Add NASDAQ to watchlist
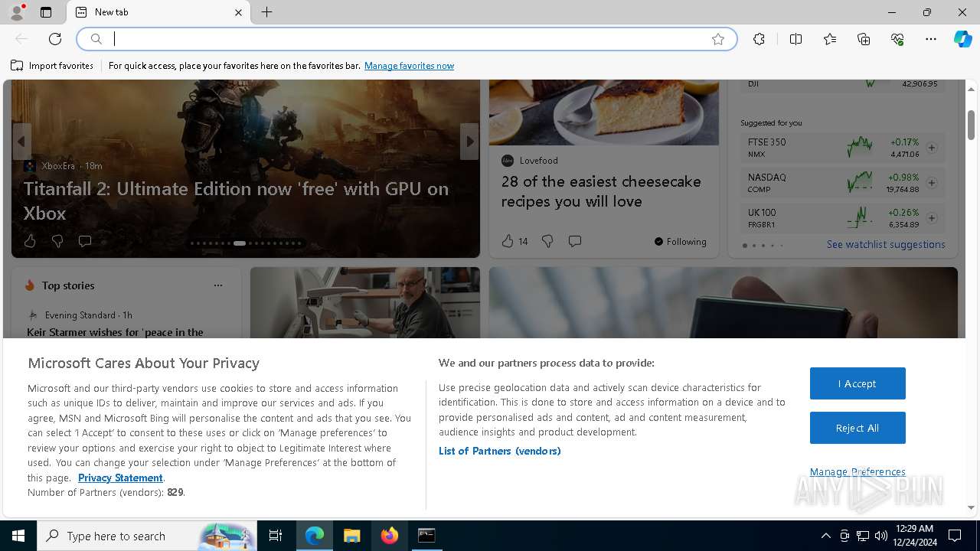The width and height of the screenshot is (980, 551). [x=932, y=183]
